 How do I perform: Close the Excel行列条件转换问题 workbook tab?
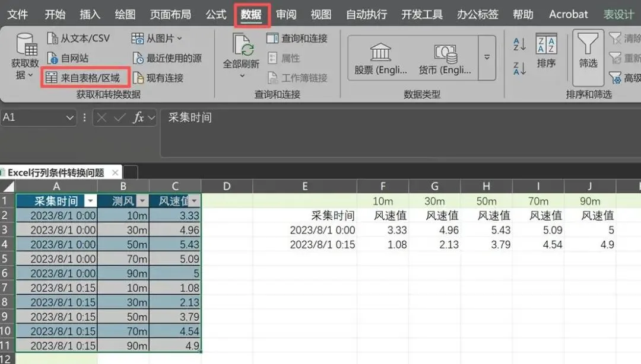pyautogui.click(x=115, y=173)
